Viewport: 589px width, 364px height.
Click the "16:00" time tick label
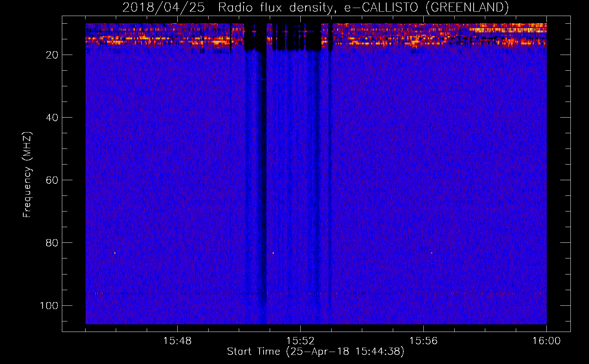coord(546,341)
